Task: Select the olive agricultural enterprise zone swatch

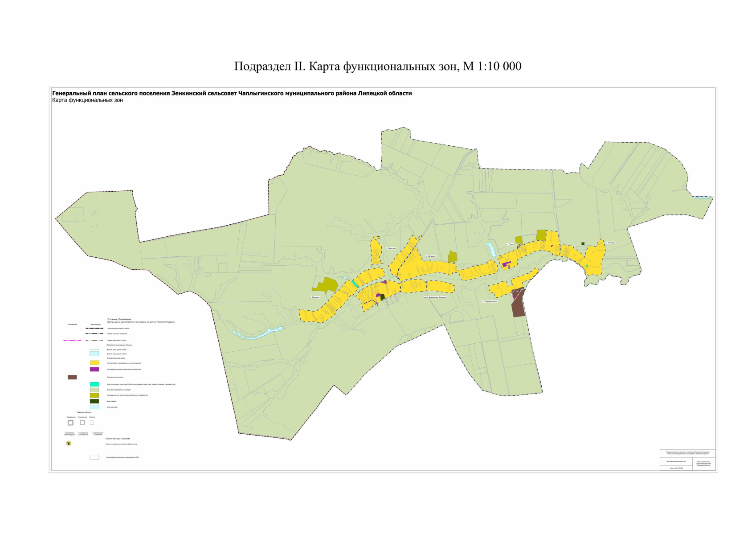Action: coord(94,395)
